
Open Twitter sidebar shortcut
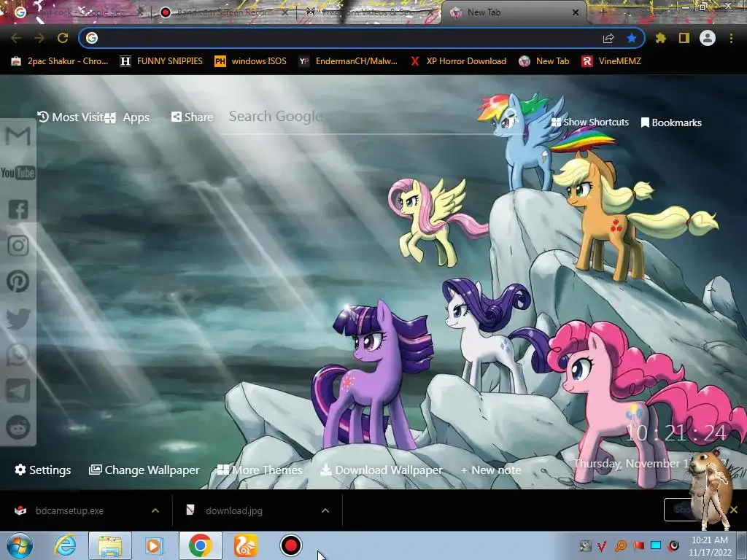18,319
